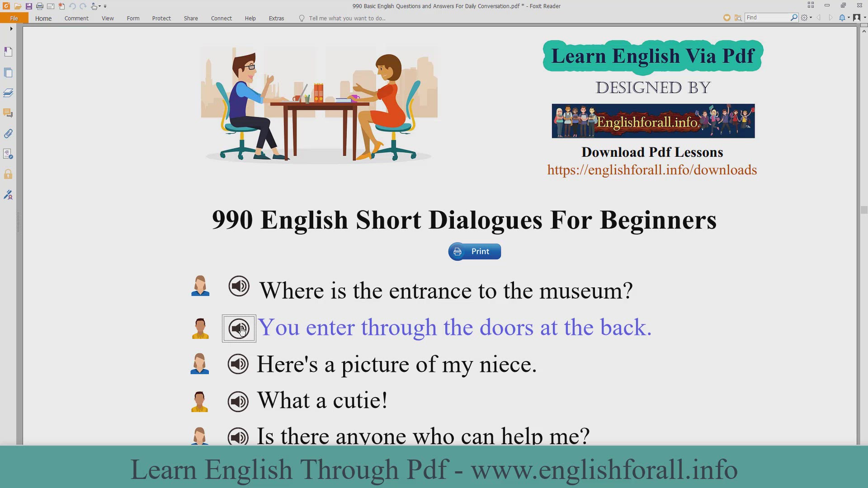Switch to the Protect ribbon tab
The width and height of the screenshot is (868, 488).
pos(161,19)
